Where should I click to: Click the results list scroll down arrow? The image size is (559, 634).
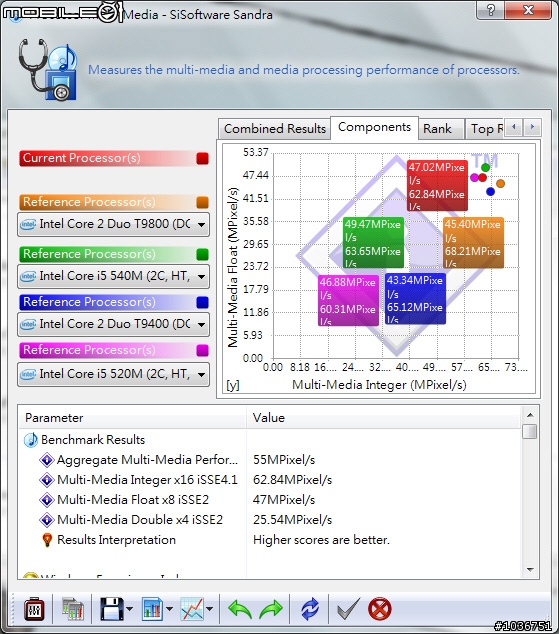530,570
